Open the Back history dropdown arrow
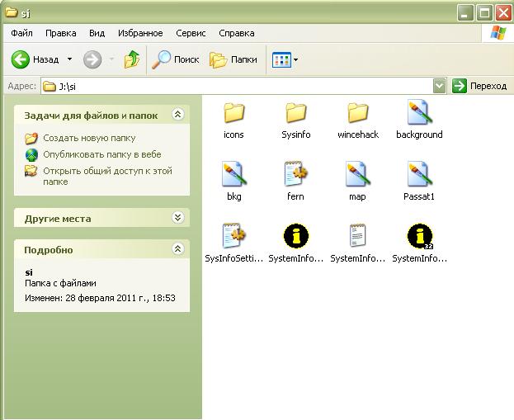Screen dimensions: 514x420 point(70,59)
